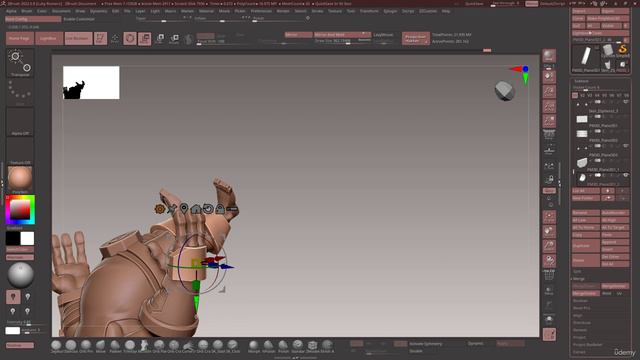Viewport: 640px width, 360px height.
Task: Click the silhouette thumbnail in canvas corner
Action: (x=91, y=82)
